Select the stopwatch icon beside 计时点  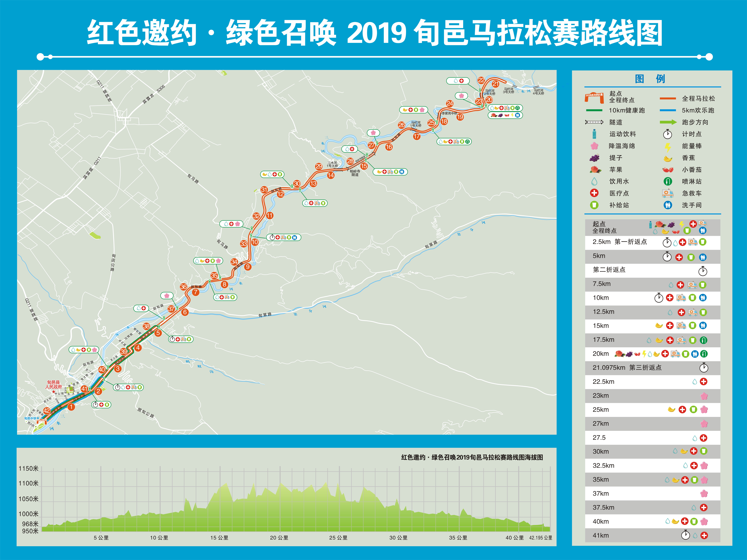point(668,134)
